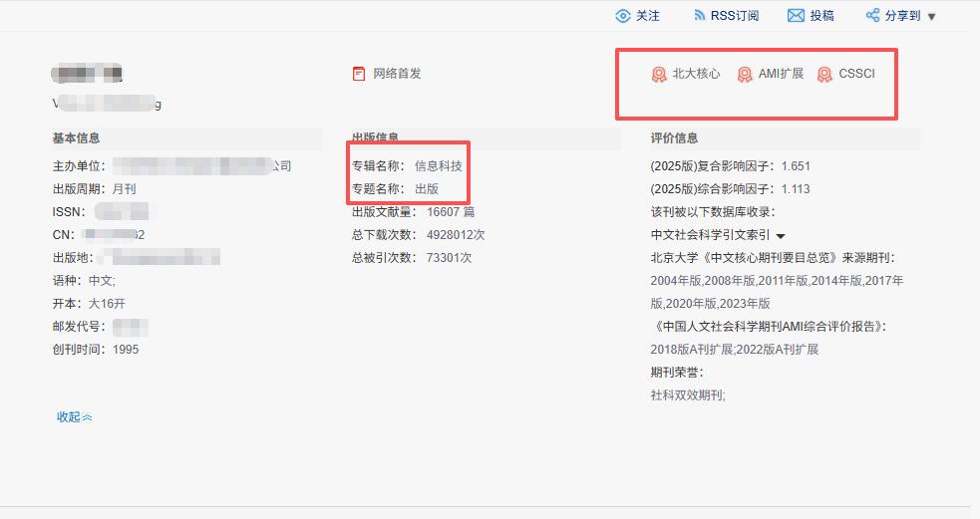Click the CSSCI label text
Screen dimensions: 980x519
click(x=856, y=74)
